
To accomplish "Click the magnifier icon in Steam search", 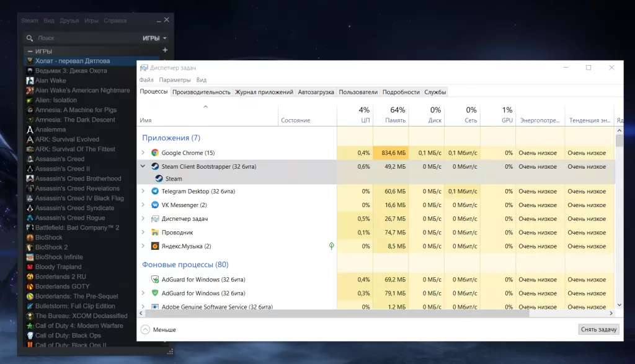I will tap(30, 38).
